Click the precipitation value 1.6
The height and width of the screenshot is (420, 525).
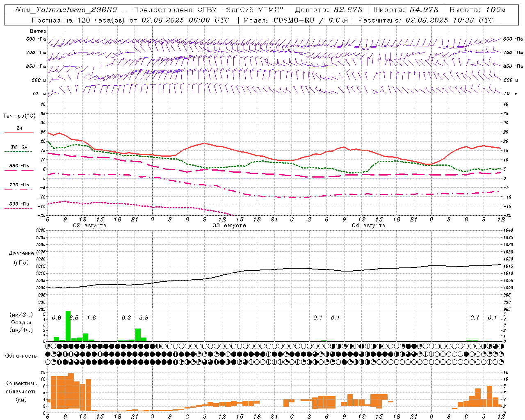pyautogui.click(x=91, y=317)
